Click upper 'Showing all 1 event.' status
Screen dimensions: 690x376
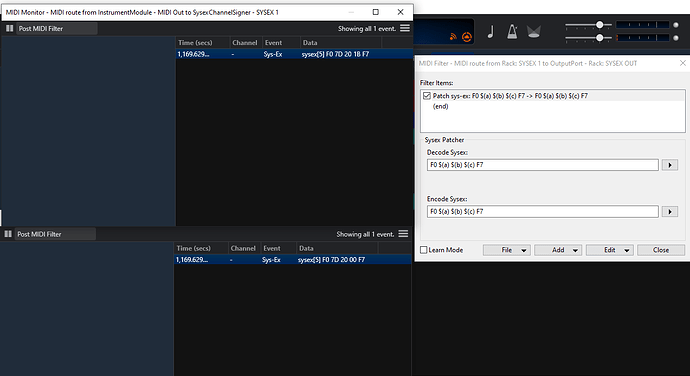(367, 29)
